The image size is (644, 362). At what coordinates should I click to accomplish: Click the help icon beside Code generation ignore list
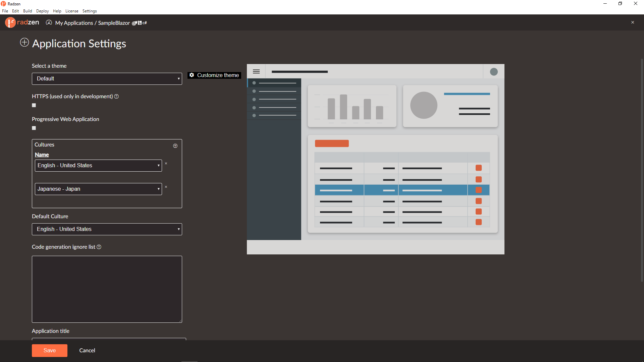(x=99, y=247)
